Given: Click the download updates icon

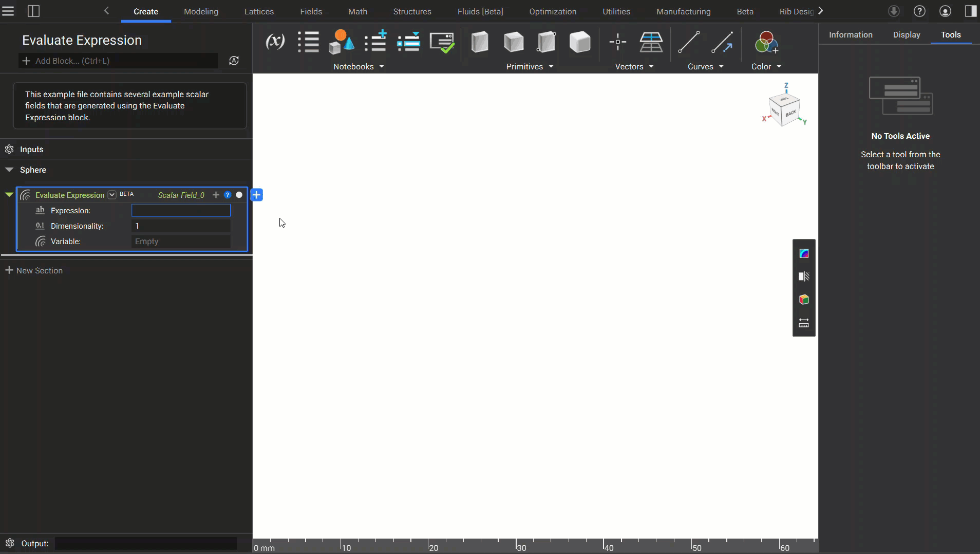Looking at the screenshot, I should coord(894,11).
